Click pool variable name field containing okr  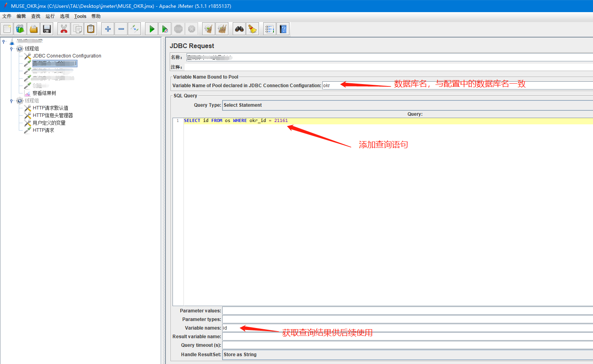pyautogui.click(x=458, y=86)
